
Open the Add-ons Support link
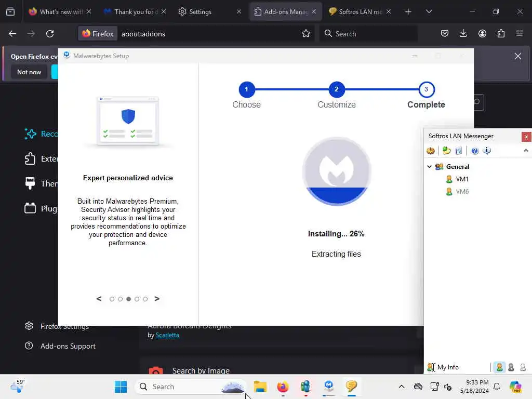click(x=60, y=346)
